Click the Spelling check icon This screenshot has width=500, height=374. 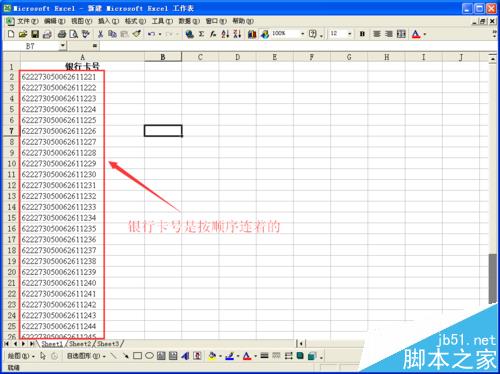pos(86,34)
